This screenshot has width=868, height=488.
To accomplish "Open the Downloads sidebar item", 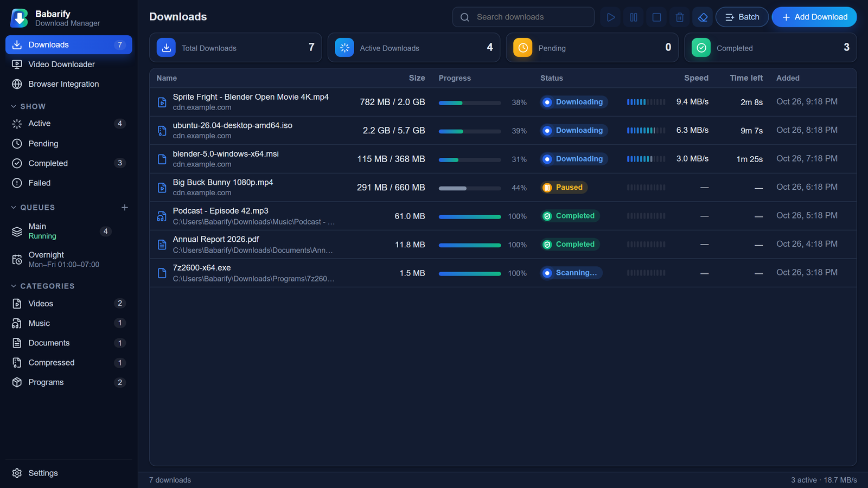I will point(69,44).
